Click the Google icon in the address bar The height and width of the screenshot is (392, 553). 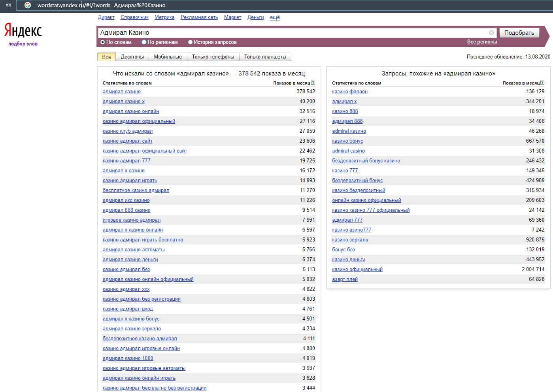[28, 5]
